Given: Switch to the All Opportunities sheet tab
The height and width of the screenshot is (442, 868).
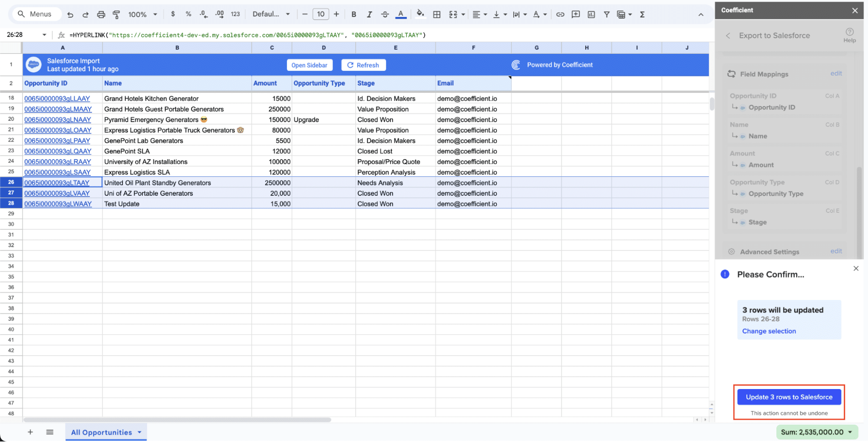Looking at the screenshot, I should 102,432.
